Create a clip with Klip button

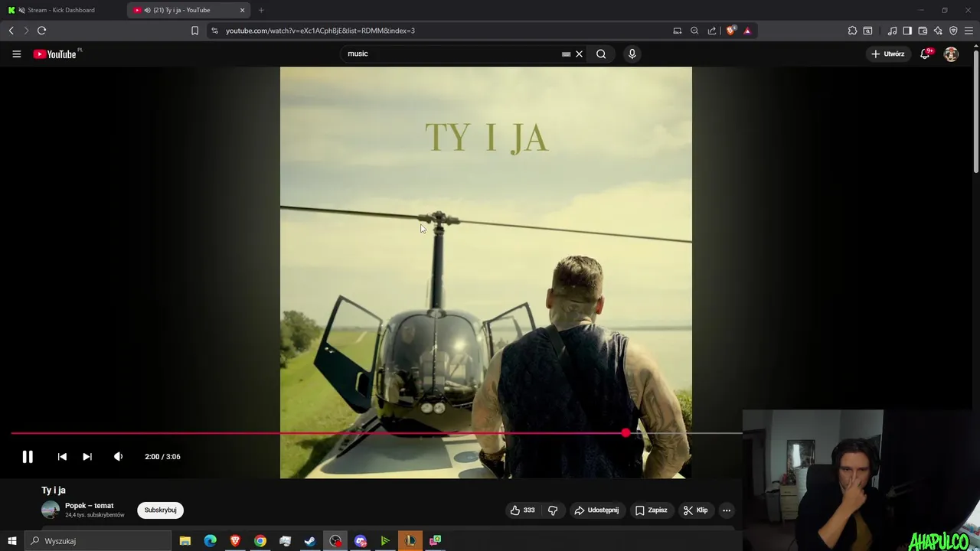click(696, 510)
